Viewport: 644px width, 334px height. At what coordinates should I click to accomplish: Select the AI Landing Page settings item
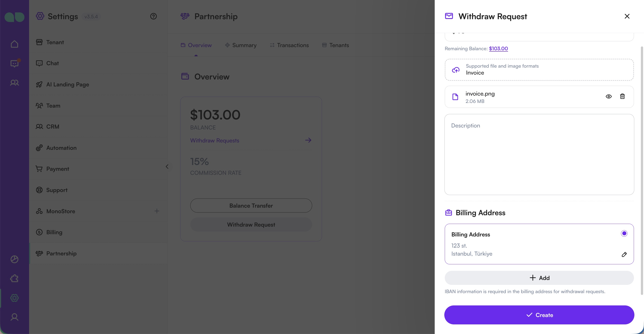68,84
